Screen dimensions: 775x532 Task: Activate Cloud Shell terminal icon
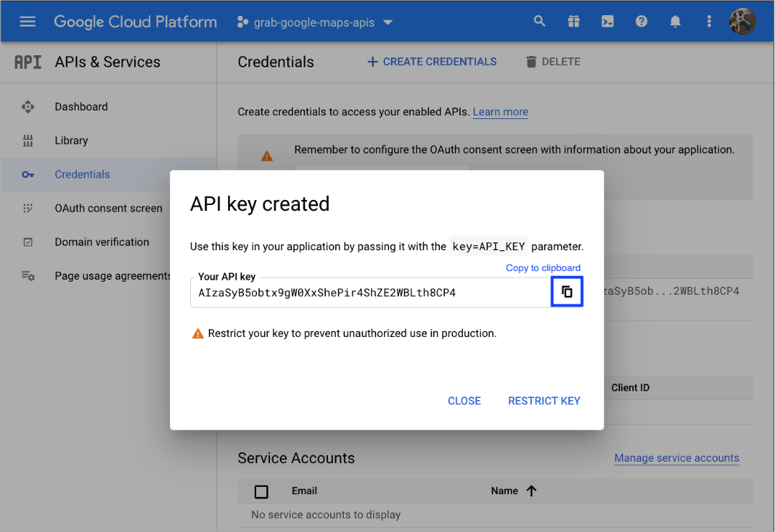pos(608,22)
